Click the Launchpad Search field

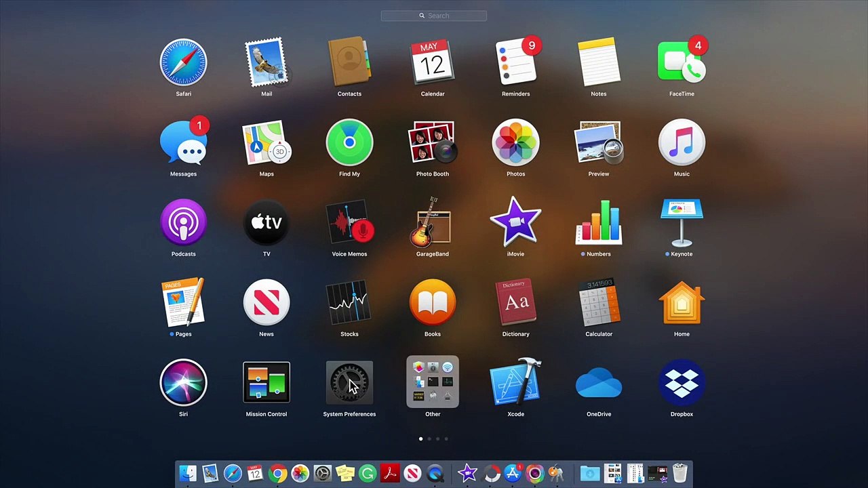pos(434,16)
